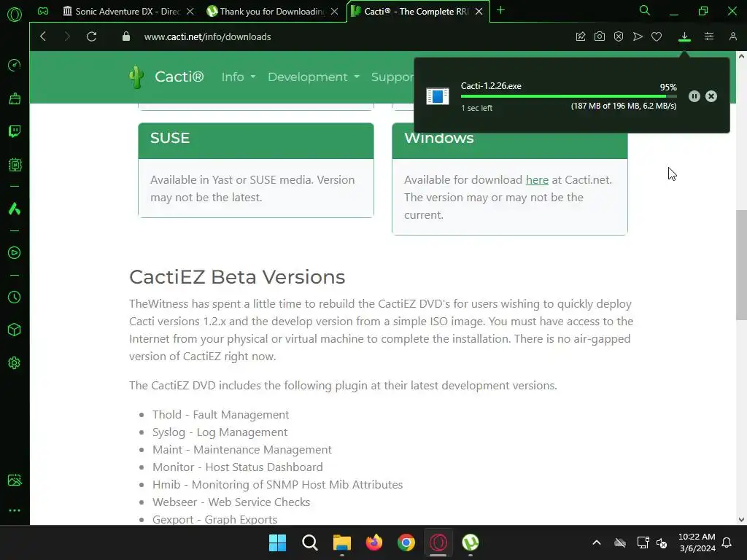
Task: Click the CactiEZ Beta Versions heading
Action: point(237,277)
